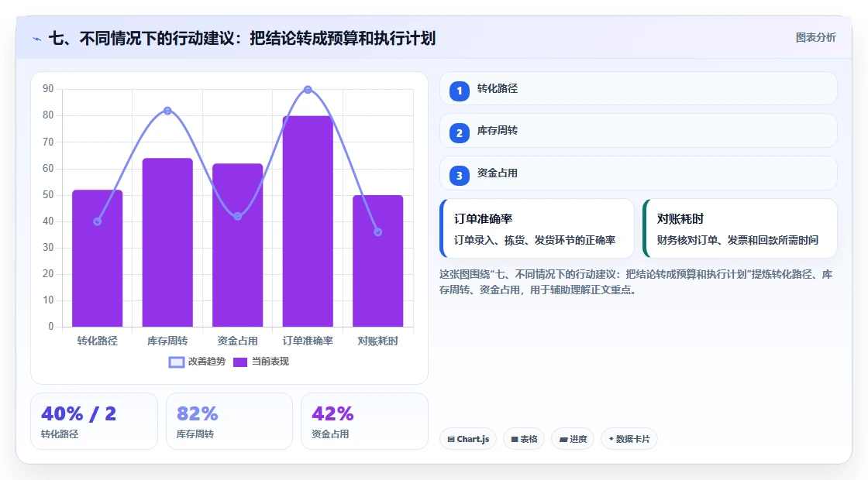Select the 库存周转 list item
868x480 pixels.
click(639, 131)
